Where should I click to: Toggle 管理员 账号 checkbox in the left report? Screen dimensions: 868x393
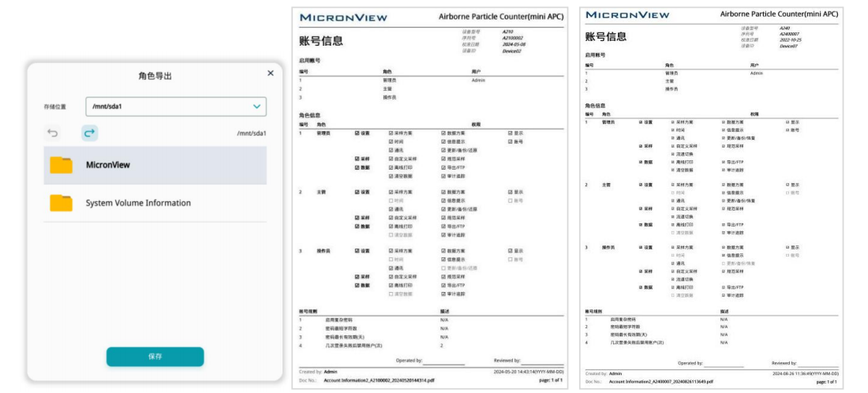pos(511,142)
